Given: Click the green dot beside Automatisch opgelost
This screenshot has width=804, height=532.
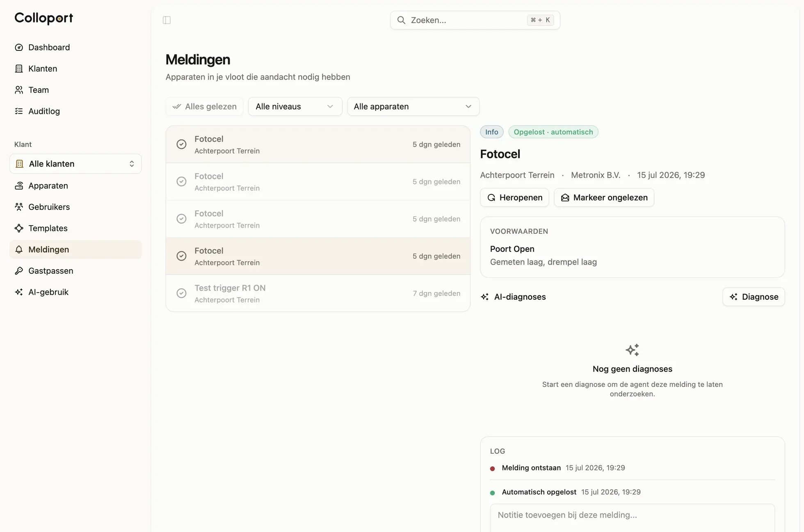Looking at the screenshot, I should coord(492,493).
